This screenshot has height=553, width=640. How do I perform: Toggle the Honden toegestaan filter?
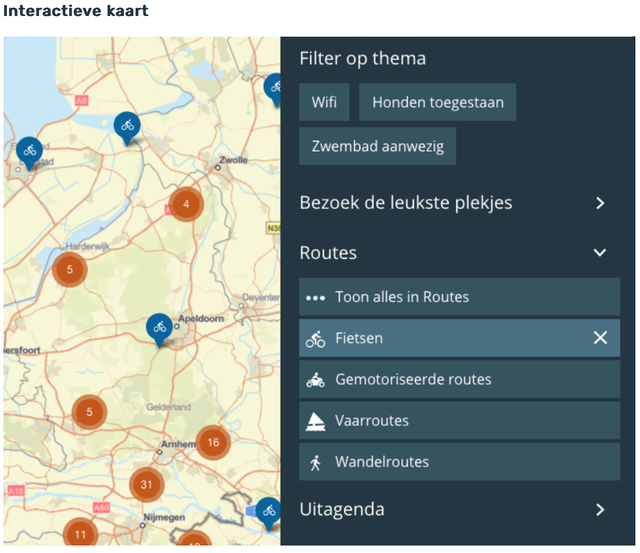[x=438, y=102]
